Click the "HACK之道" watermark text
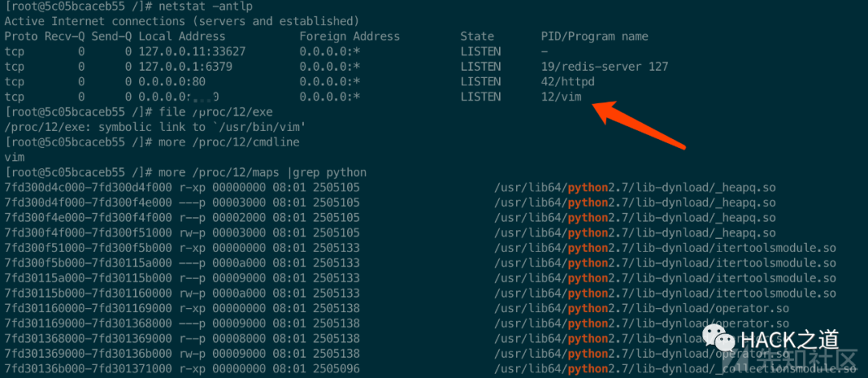Viewport: 868px width, 378px height. pos(789,338)
